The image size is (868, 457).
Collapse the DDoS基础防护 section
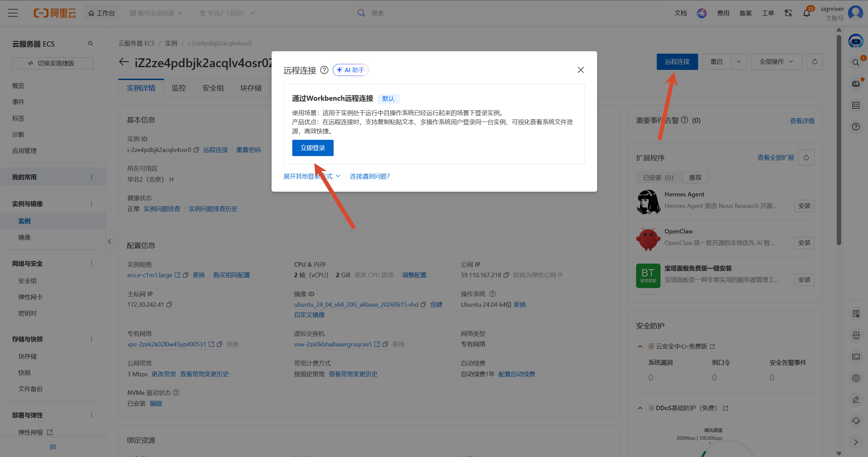(x=640, y=408)
